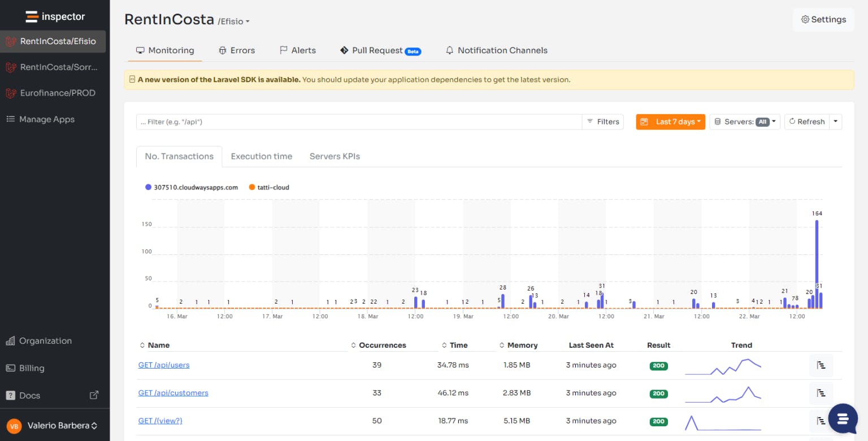
Task: Click the Billing card icon
Action: (10, 368)
